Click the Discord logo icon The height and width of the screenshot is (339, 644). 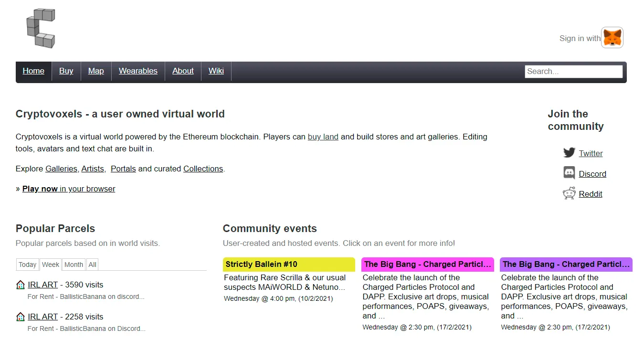(569, 173)
